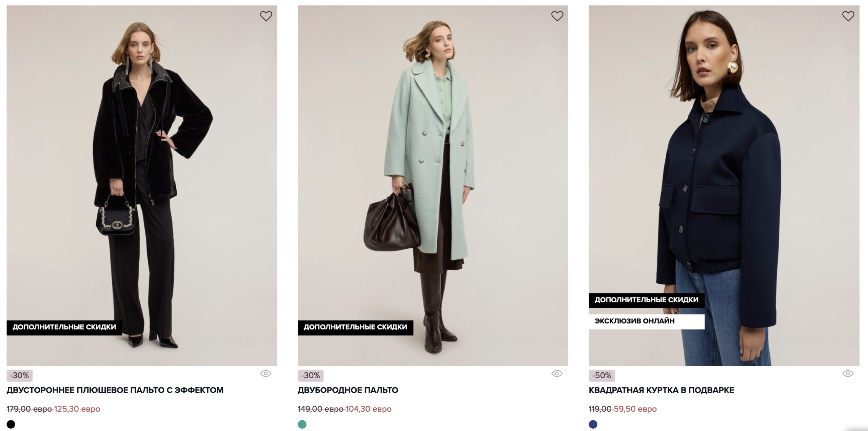The height and width of the screenshot is (431, 868).
Task: Quick view the black plush coat (eye)
Action: tap(265, 373)
